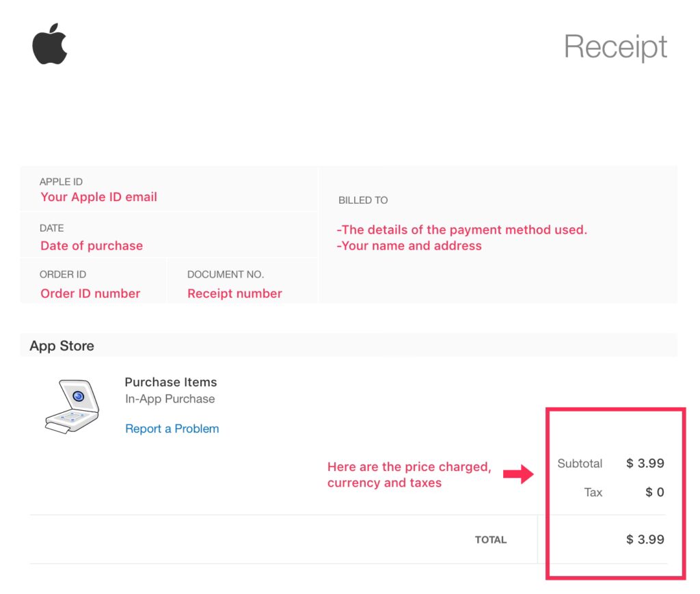
Task: Click the Tax amount $ 0
Action: tap(654, 492)
